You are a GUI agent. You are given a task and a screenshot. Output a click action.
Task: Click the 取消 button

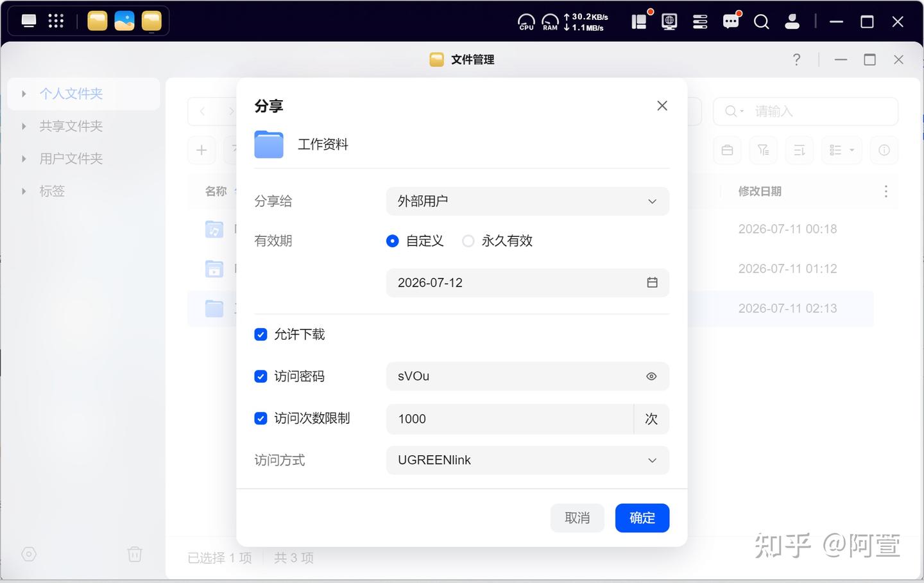tap(577, 518)
